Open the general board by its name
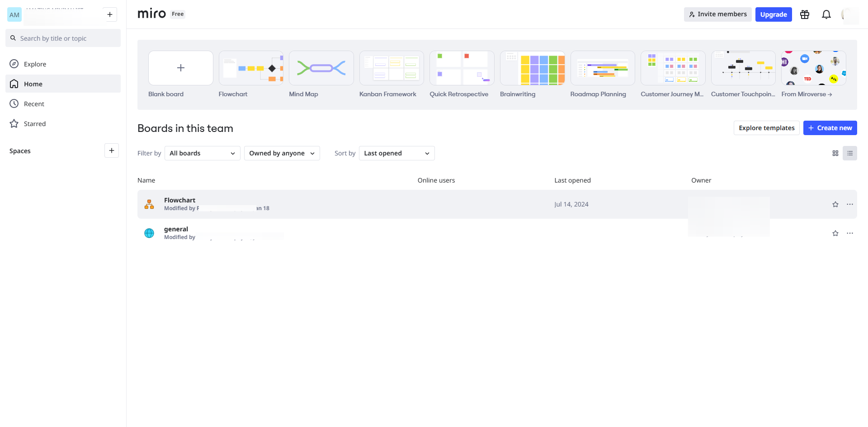The width and height of the screenshot is (868, 427). click(176, 229)
